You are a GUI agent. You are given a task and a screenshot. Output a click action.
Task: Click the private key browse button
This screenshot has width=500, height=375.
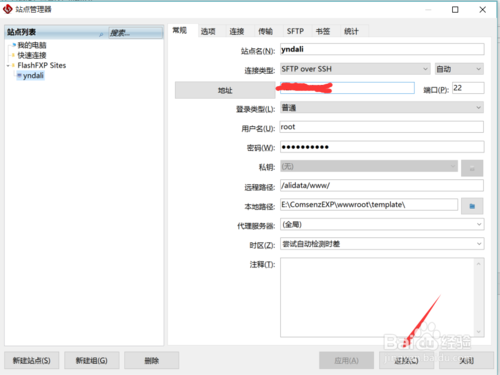[472, 168]
